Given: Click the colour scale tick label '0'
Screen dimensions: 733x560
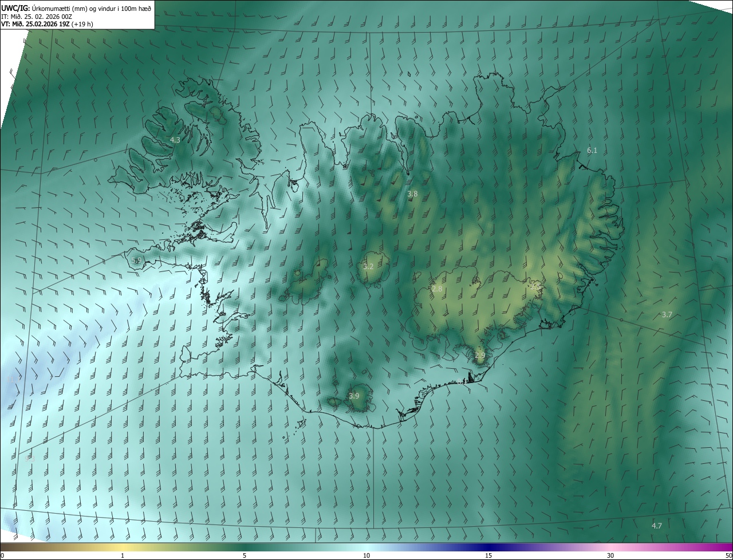Looking at the screenshot, I should (2, 556).
